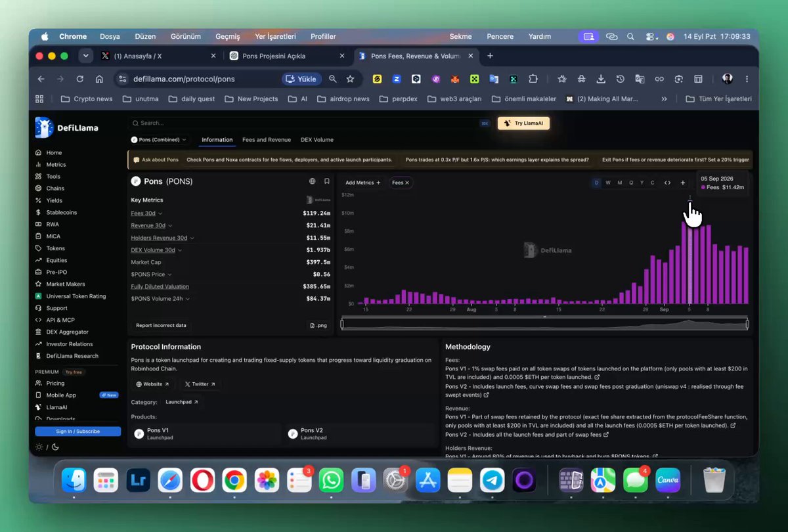Click the globe icon beside Pons (PONS)

(x=313, y=181)
